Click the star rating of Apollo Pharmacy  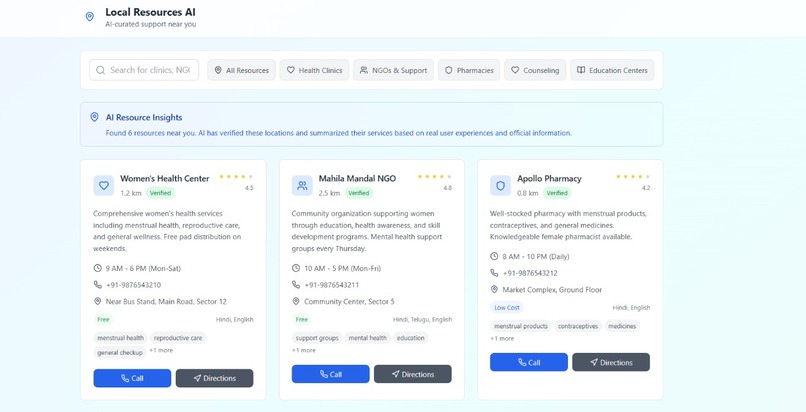633,177
